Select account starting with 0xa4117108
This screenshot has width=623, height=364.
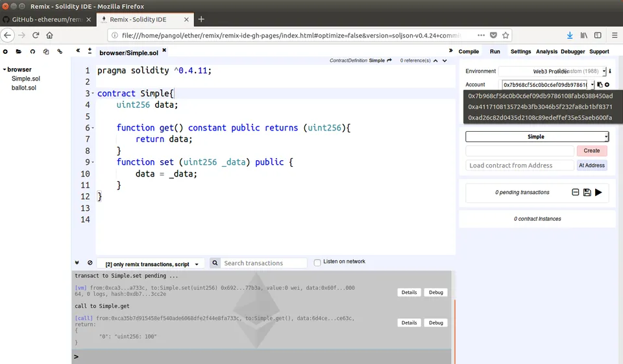pyautogui.click(x=541, y=106)
